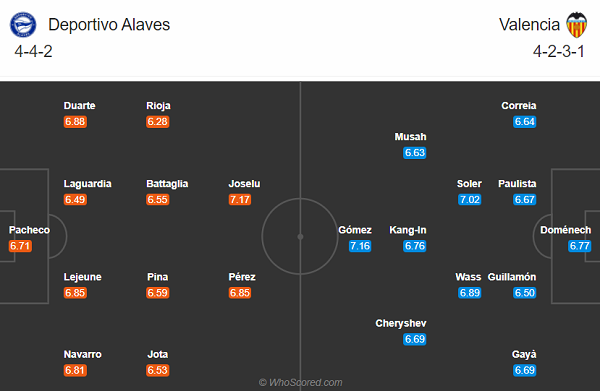The width and height of the screenshot is (600, 391).
Task: Select Rioja's 6.28 rating badge
Action: pyautogui.click(x=158, y=122)
